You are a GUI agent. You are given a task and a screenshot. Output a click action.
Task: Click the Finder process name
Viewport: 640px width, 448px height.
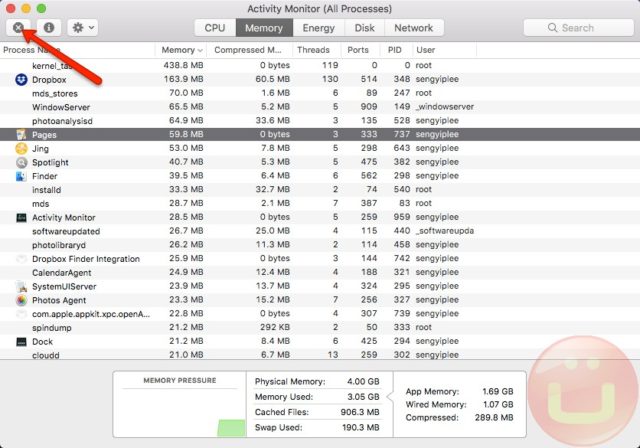click(x=44, y=176)
